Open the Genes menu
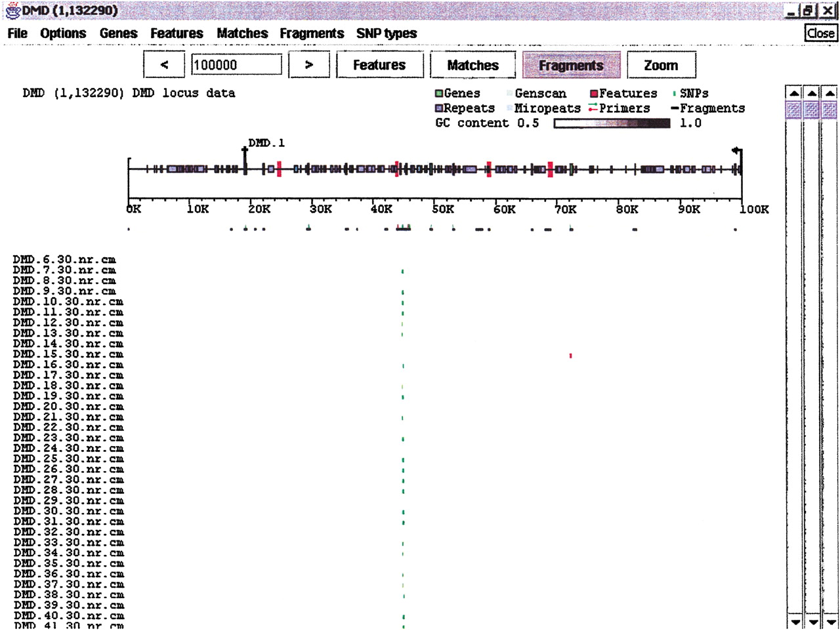 click(x=119, y=33)
